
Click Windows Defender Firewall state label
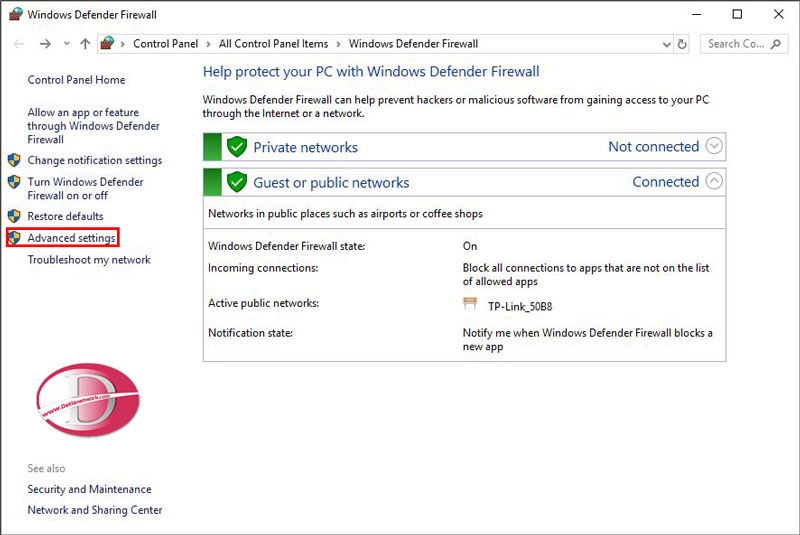pyautogui.click(x=286, y=246)
